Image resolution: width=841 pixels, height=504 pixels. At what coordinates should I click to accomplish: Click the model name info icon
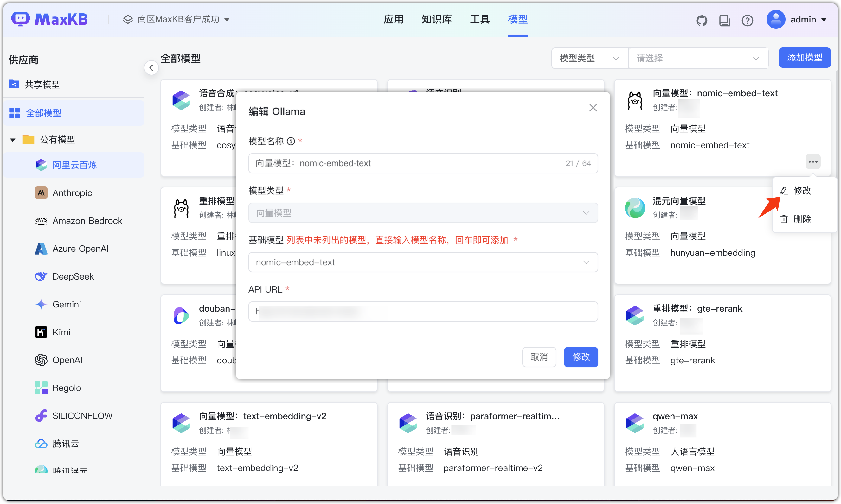(291, 141)
